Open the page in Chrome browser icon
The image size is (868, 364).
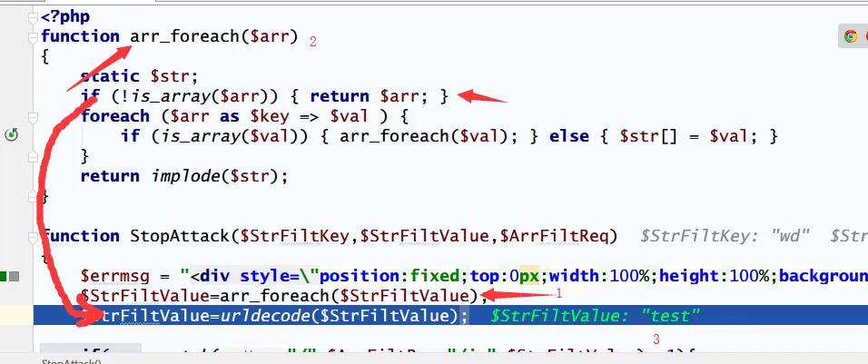point(851,36)
